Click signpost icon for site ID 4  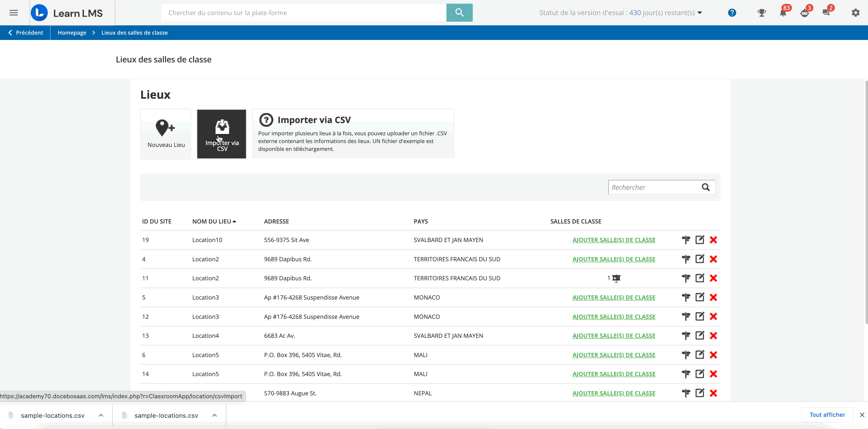[686, 259]
